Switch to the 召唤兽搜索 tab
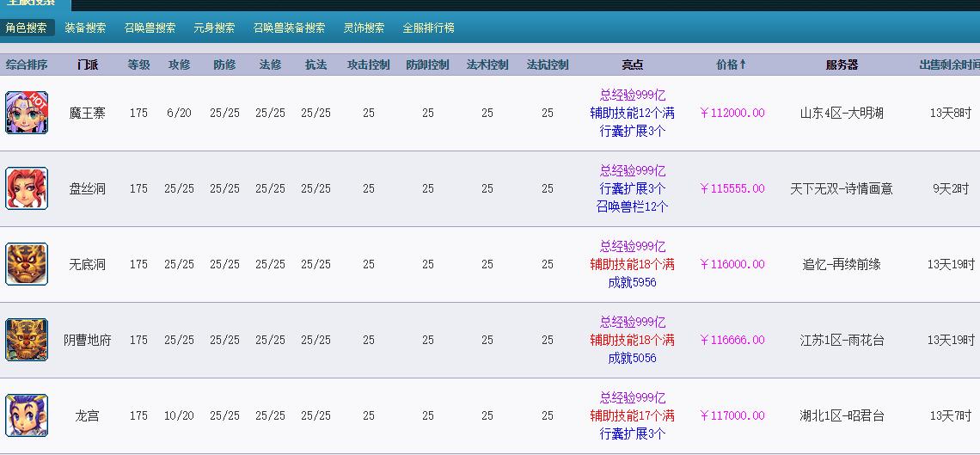This screenshot has height=455, width=980. [150, 28]
